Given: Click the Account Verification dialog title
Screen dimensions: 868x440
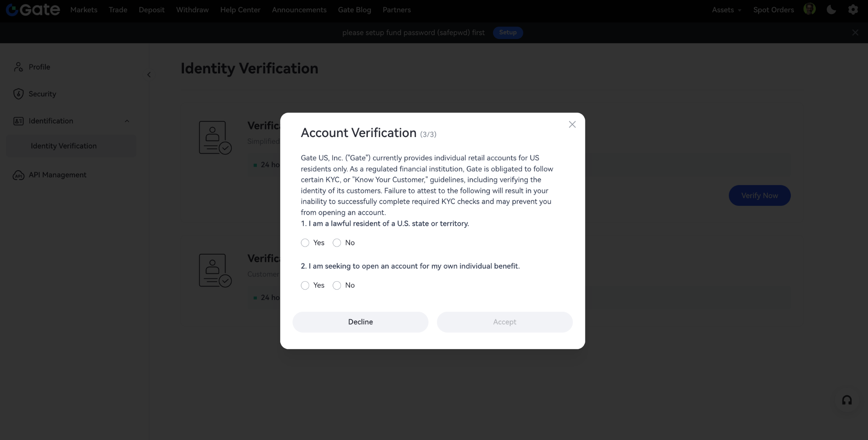Looking at the screenshot, I should click(359, 133).
